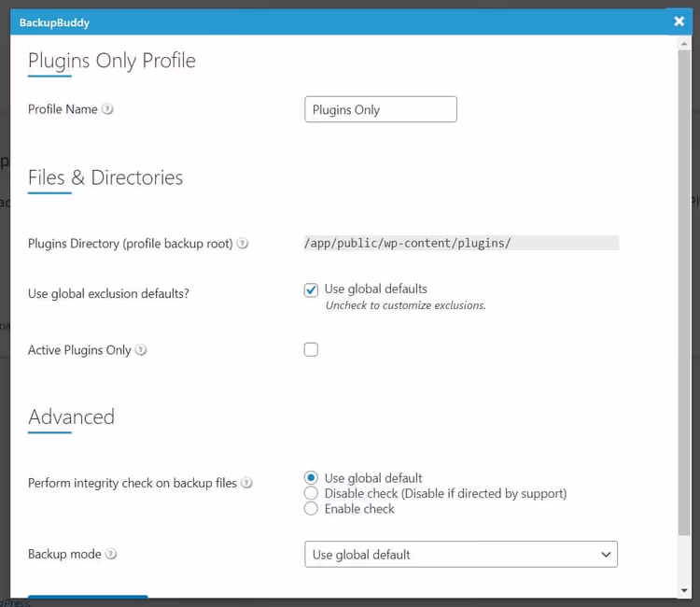Open the Backup mode dropdown
The height and width of the screenshot is (607, 700).
coord(461,555)
